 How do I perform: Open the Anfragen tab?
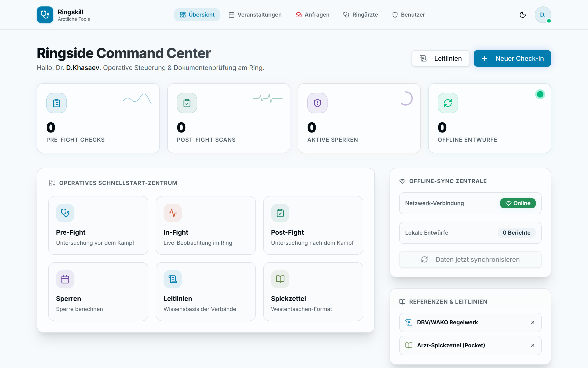312,14
